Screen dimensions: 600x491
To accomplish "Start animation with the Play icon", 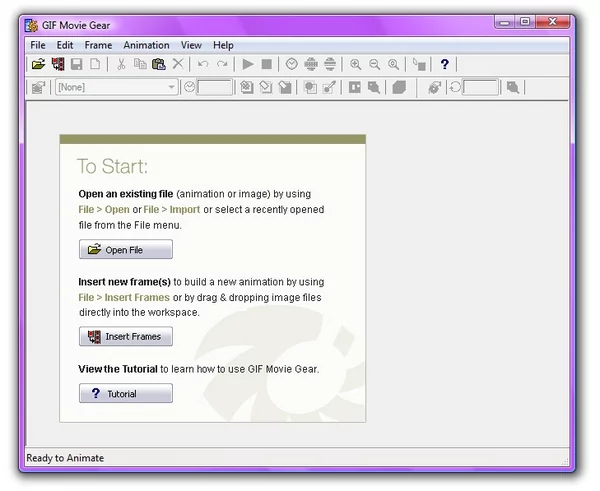I will (x=248, y=64).
